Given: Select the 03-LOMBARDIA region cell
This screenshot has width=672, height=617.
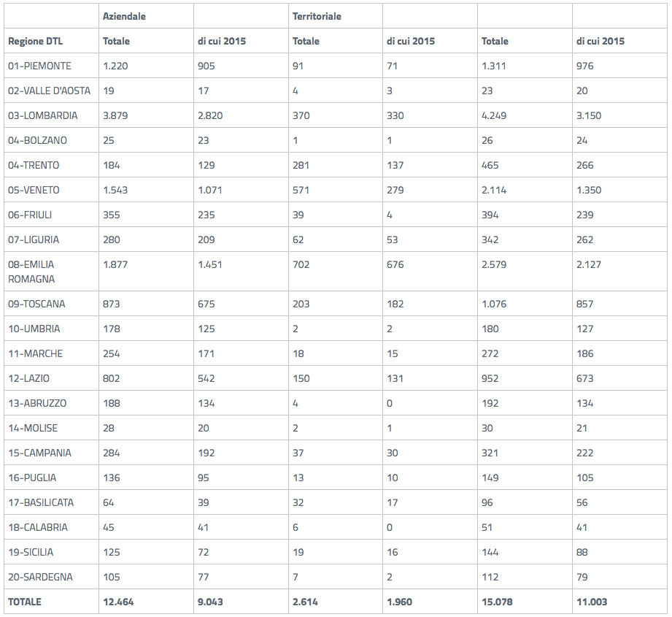Looking at the screenshot, I should (x=43, y=116).
